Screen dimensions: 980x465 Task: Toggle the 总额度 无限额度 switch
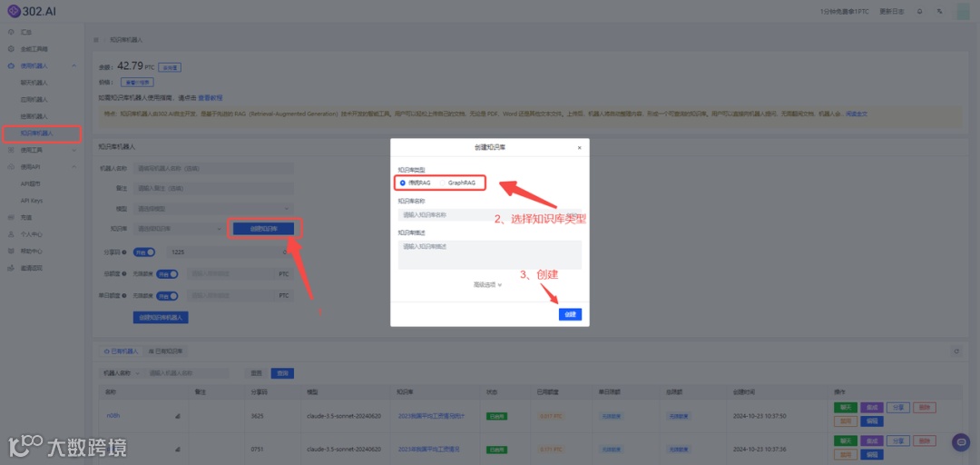click(x=167, y=273)
